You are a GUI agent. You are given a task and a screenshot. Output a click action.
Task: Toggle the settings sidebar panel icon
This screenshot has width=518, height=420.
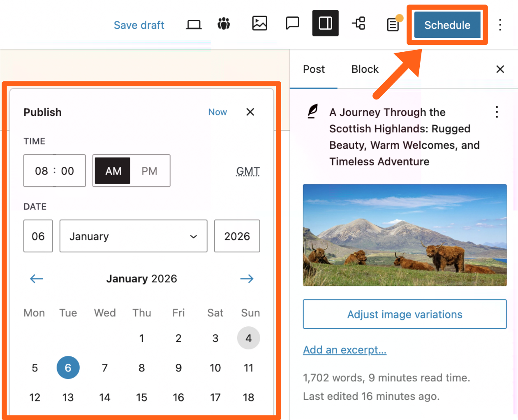click(325, 23)
